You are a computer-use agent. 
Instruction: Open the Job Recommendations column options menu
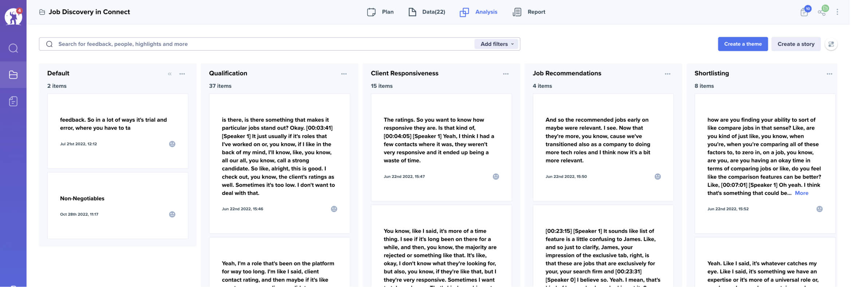pos(668,74)
